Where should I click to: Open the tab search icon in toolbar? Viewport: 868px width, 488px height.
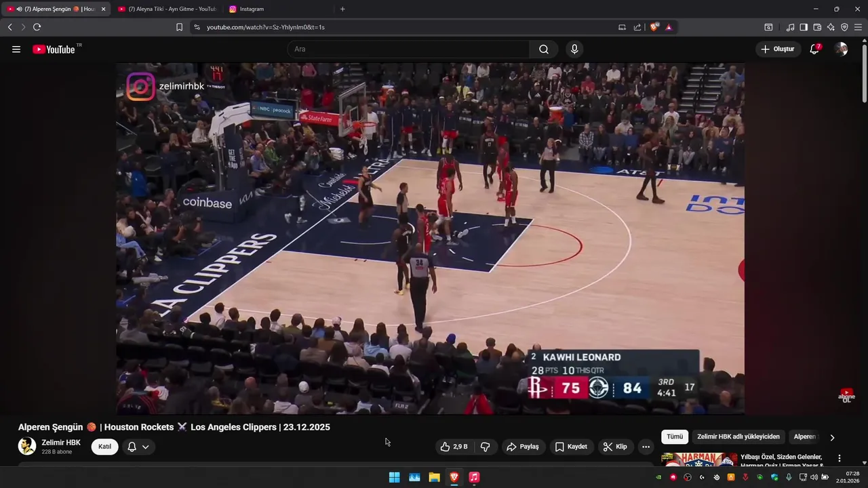tap(768, 27)
